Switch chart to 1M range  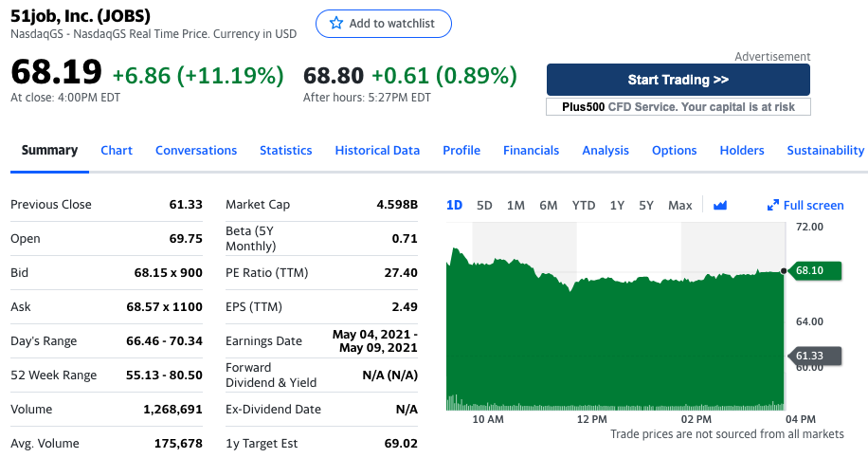pos(515,206)
